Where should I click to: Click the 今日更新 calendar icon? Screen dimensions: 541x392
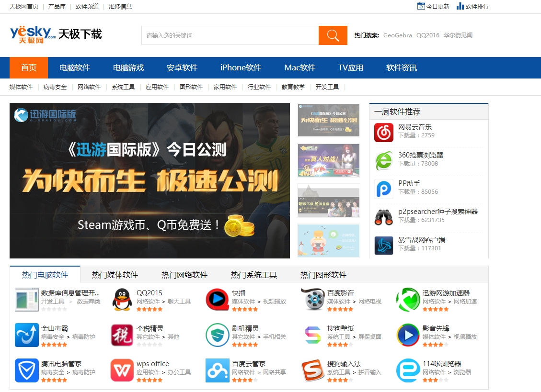421,6
